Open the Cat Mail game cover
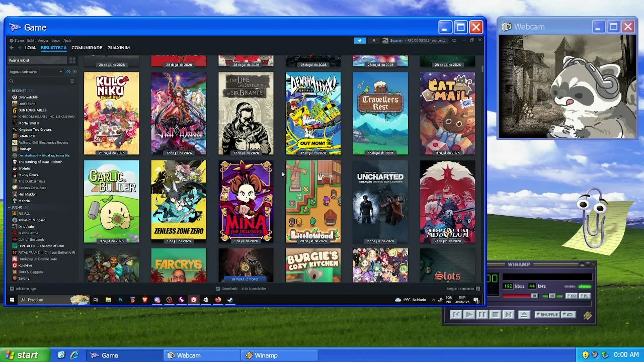This screenshot has width=644, height=362. (x=447, y=114)
